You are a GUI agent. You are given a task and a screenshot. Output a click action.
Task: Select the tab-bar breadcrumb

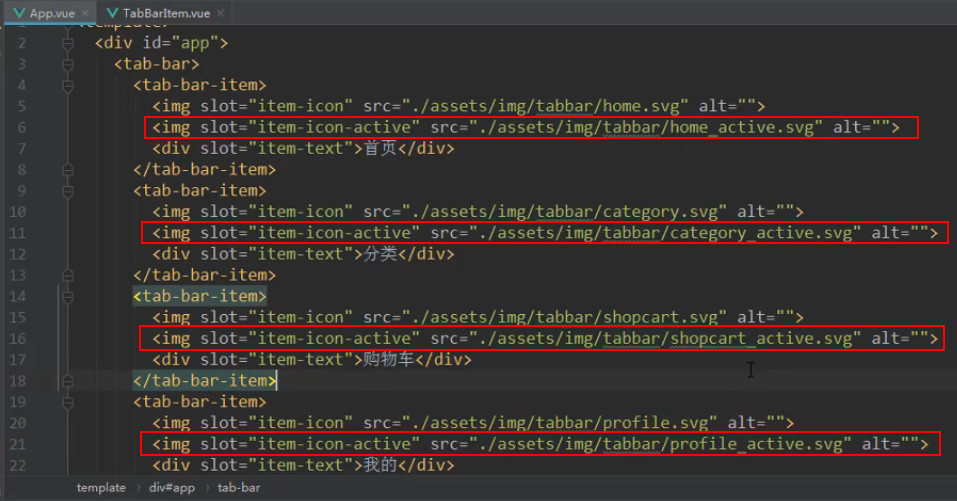239,488
